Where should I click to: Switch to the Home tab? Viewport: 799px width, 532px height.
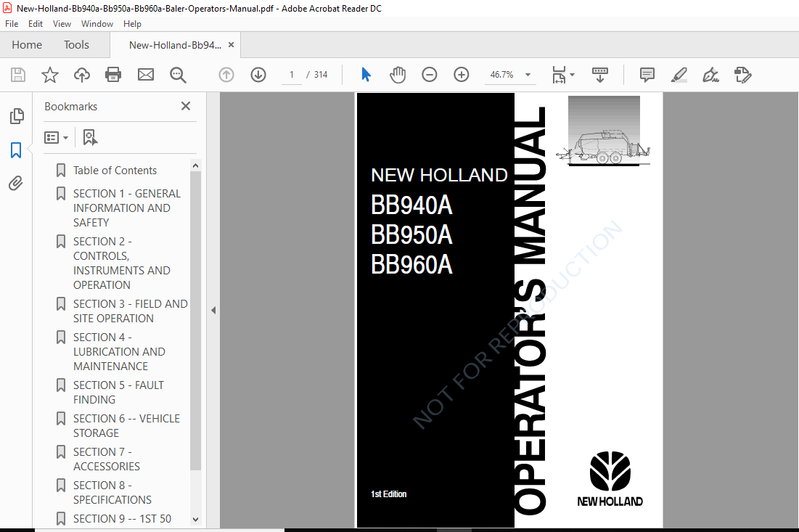pos(27,45)
